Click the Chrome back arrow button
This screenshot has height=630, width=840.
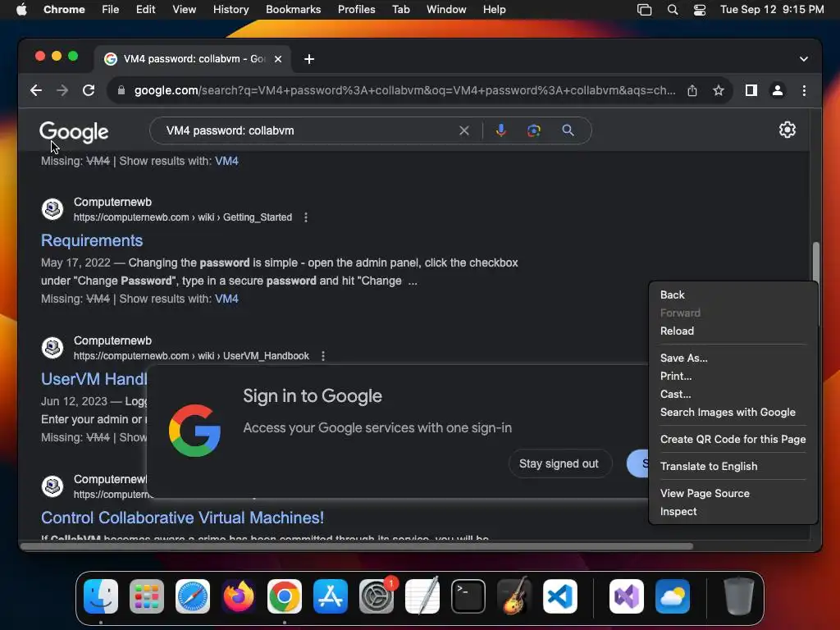(36, 90)
